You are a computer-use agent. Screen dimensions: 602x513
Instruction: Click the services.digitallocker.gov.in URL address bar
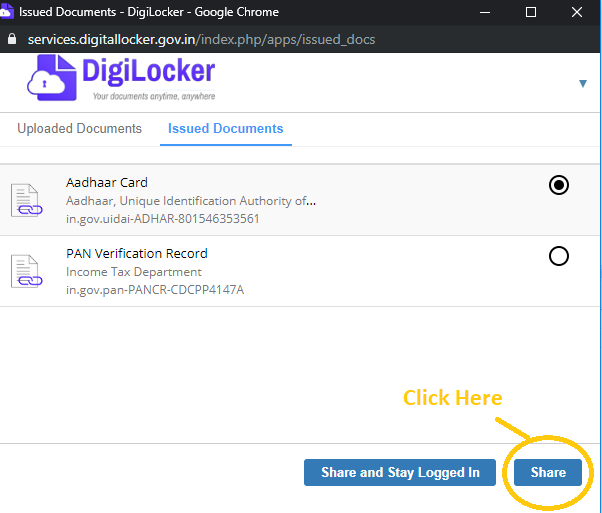[x=201, y=39]
